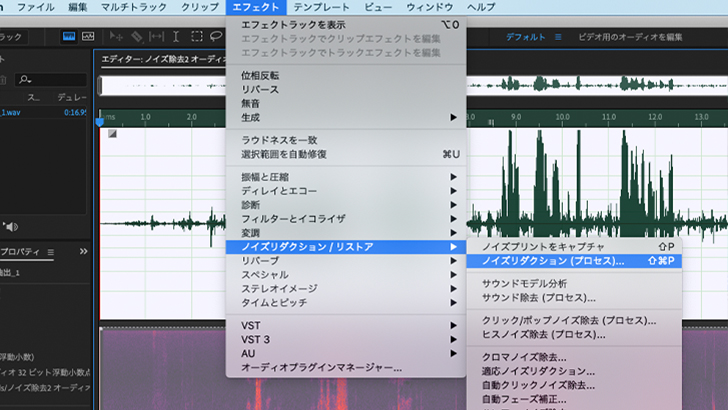Screen dimensions: 728x410
Task: Expand the リバーブ submenu
Action: (x=346, y=260)
